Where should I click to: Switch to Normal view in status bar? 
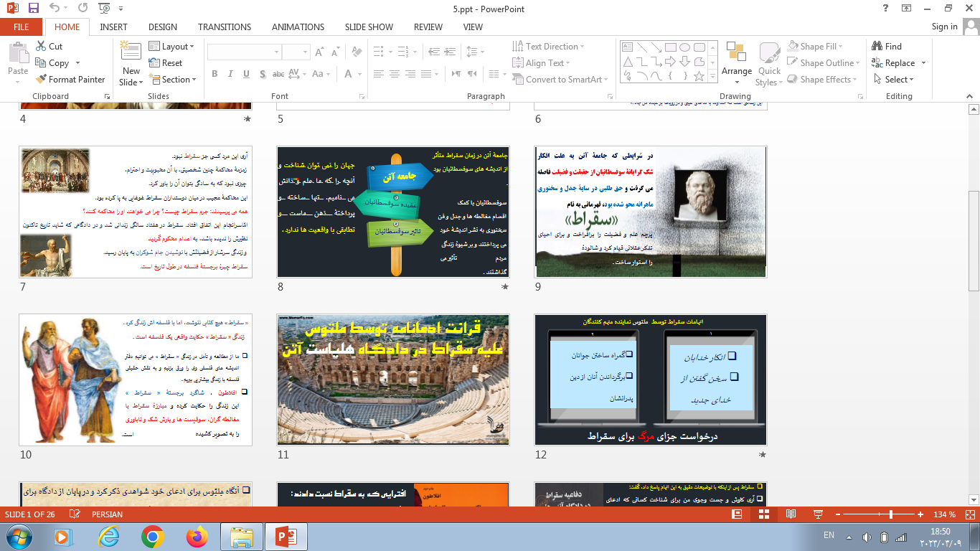tap(737, 514)
